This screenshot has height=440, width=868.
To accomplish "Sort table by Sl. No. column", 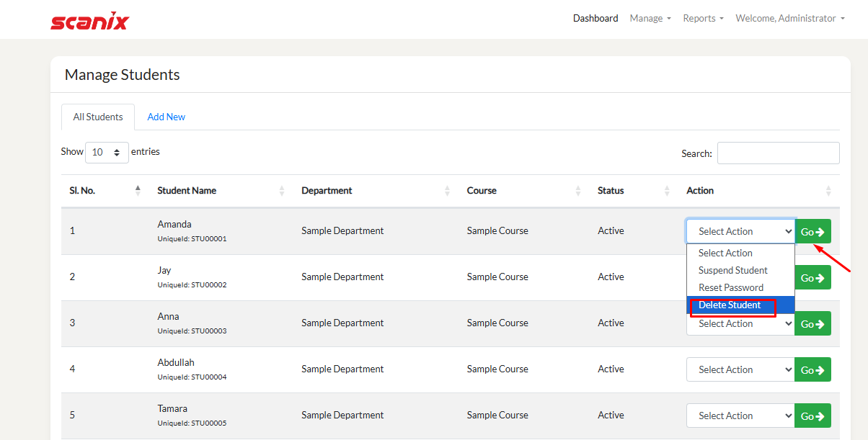I will (x=138, y=191).
